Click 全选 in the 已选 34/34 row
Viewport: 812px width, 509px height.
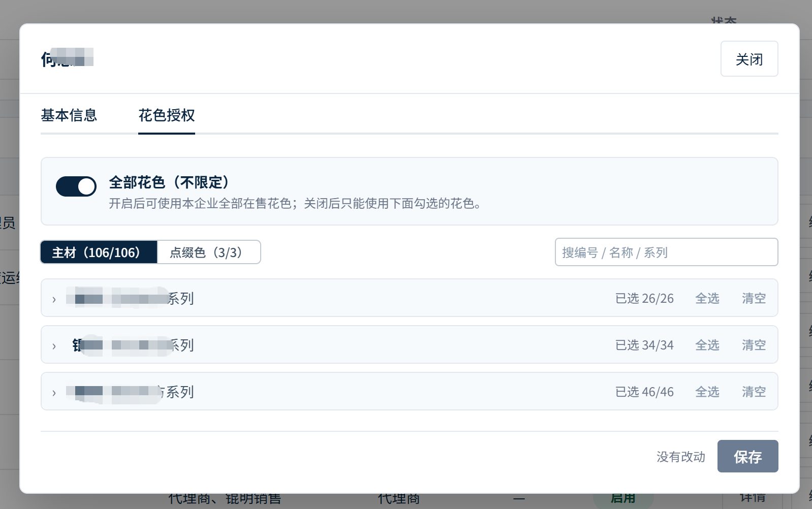point(707,345)
